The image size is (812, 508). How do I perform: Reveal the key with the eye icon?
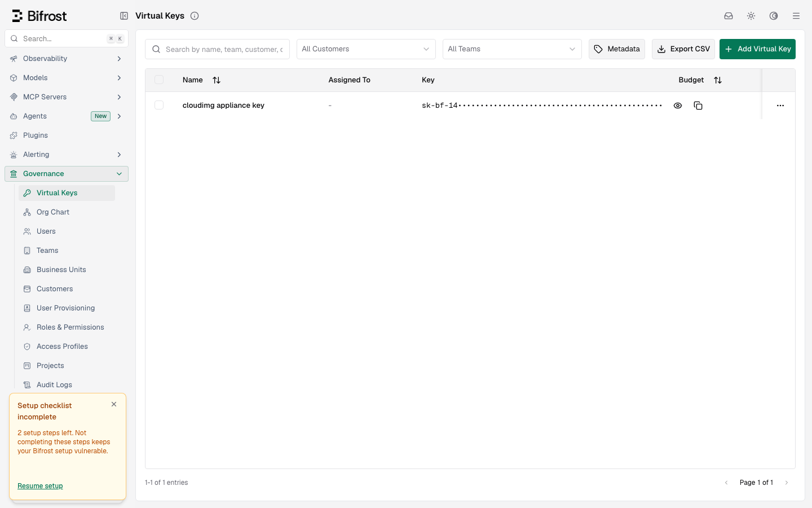[678, 106]
